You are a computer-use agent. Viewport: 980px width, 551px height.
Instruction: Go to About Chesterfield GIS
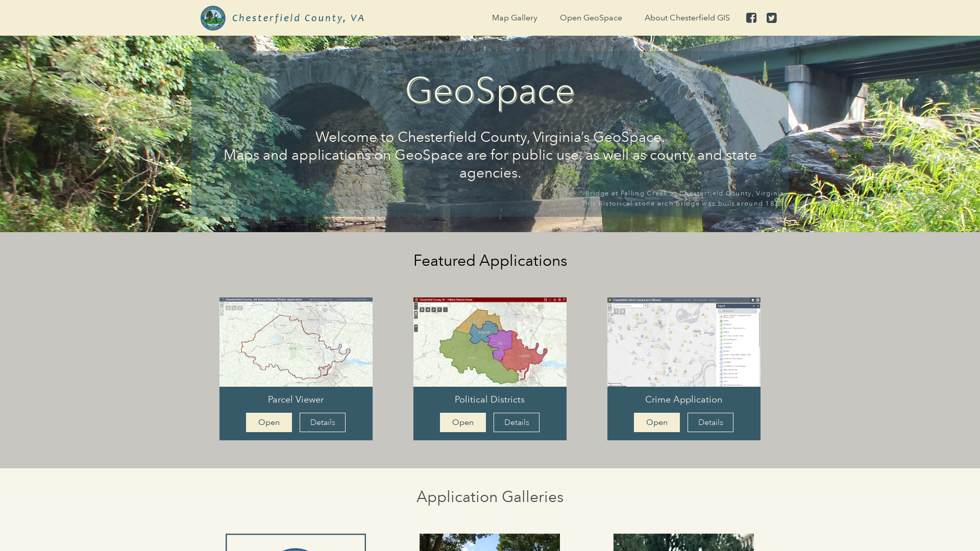(687, 18)
